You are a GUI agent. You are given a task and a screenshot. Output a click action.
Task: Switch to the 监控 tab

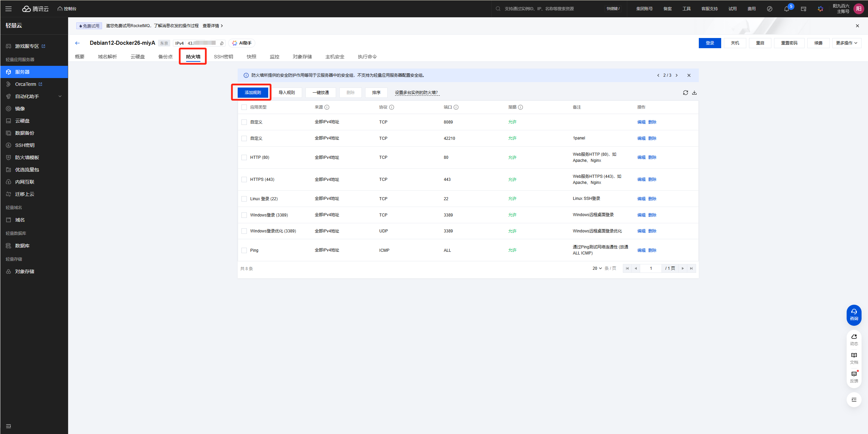[x=275, y=57]
